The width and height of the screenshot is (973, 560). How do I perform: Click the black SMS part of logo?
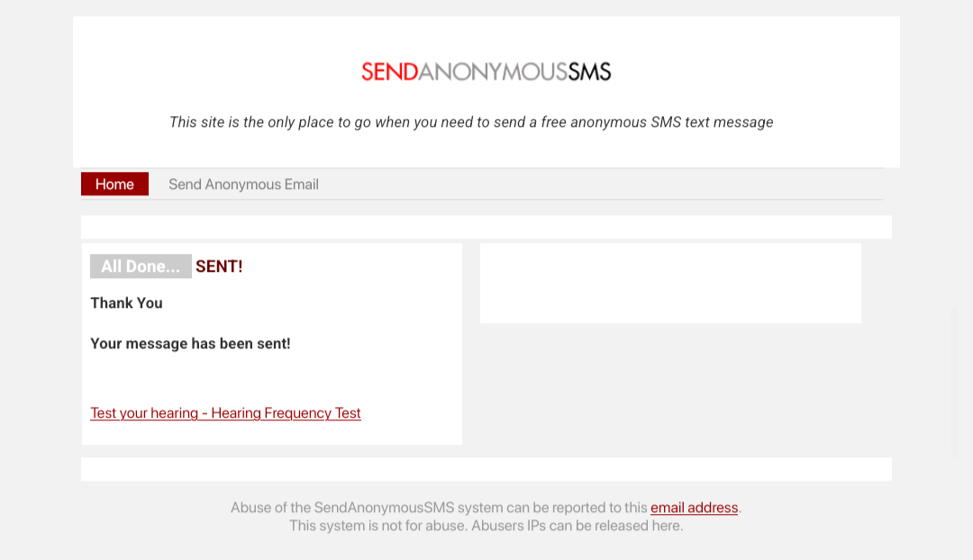click(x=590, y=72)
